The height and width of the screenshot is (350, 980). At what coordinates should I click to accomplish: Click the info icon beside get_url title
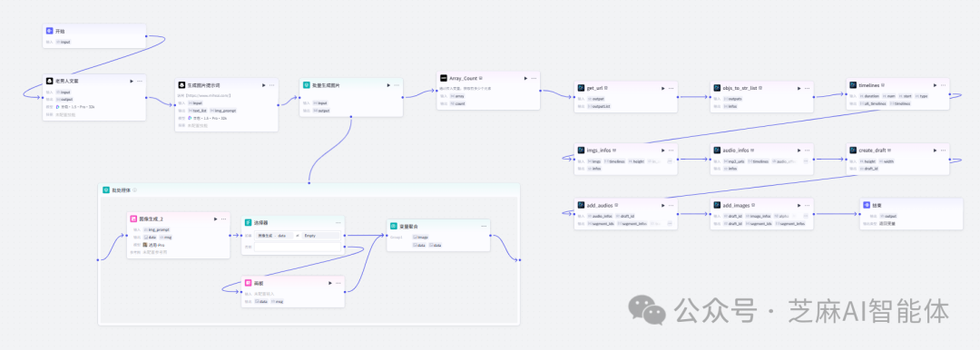(x=606, y=88)
